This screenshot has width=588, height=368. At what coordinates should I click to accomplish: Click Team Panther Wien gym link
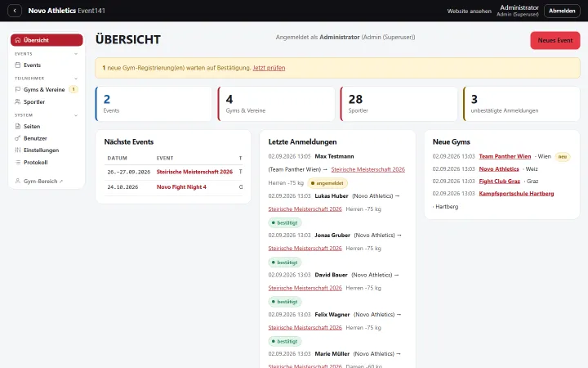[x=505, y=156]
